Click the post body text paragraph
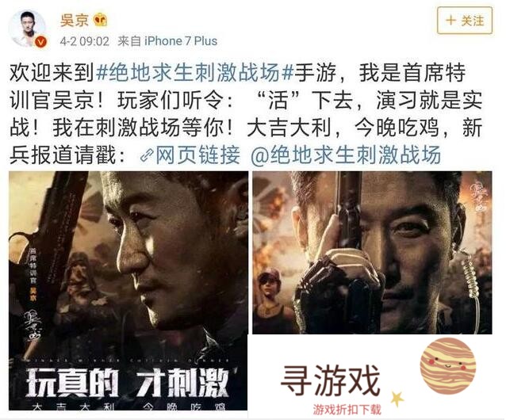Image resolution: width=506 pixels, height=420 pixels. 246,114
